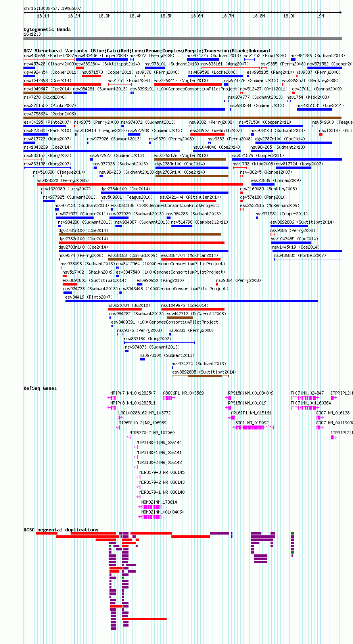Click the 19M mark on the ruler
This screenshot has height=644, width=353.
click(320, 16)
